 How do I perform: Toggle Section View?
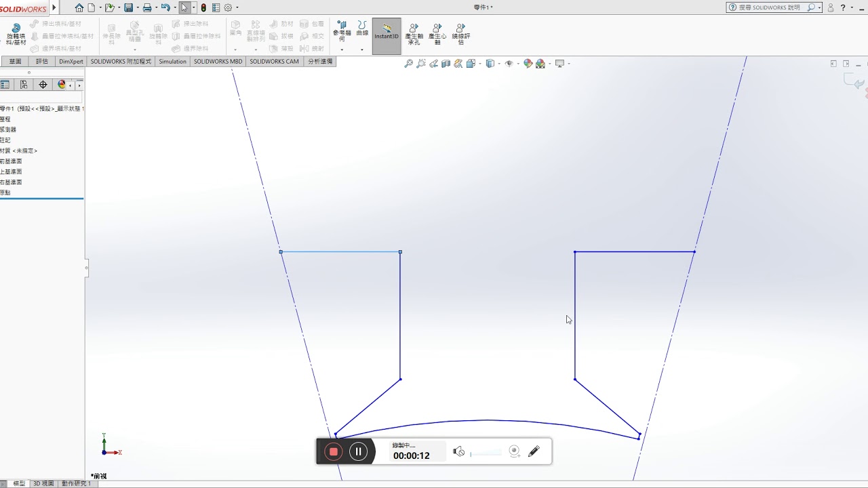446,64
